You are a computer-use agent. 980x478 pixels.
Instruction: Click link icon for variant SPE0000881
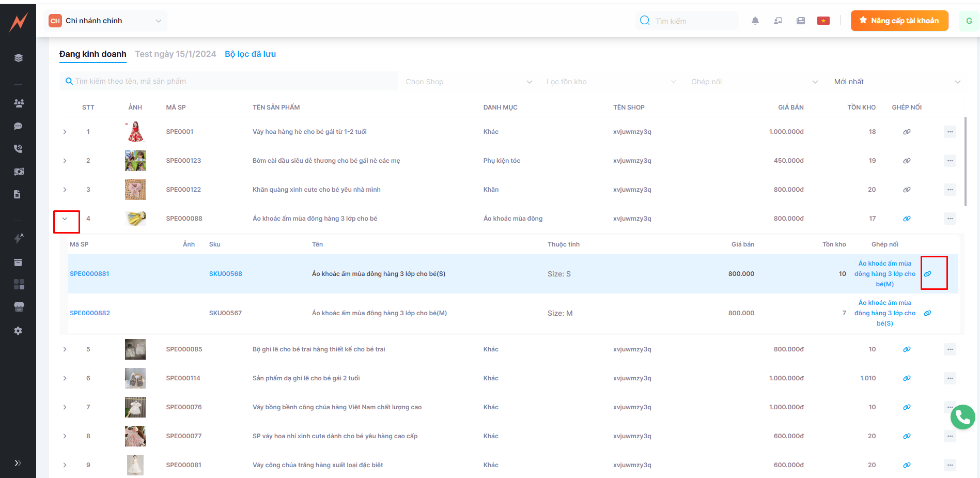928,274
